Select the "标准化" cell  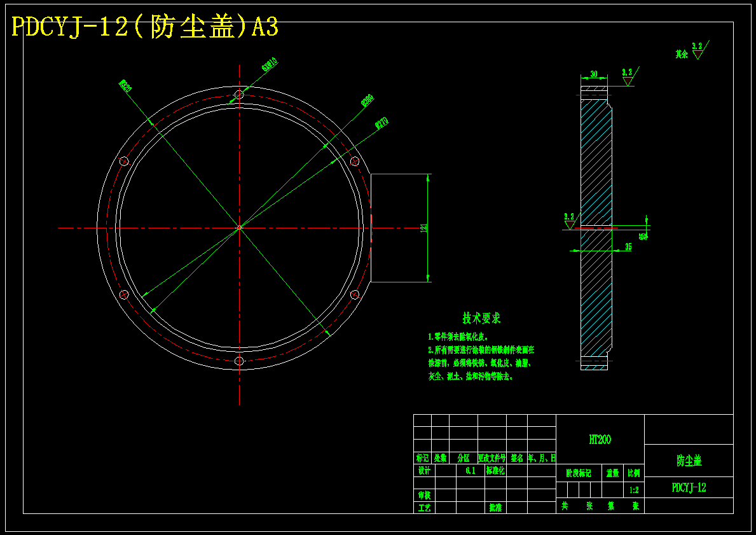[x=496, y=470]
